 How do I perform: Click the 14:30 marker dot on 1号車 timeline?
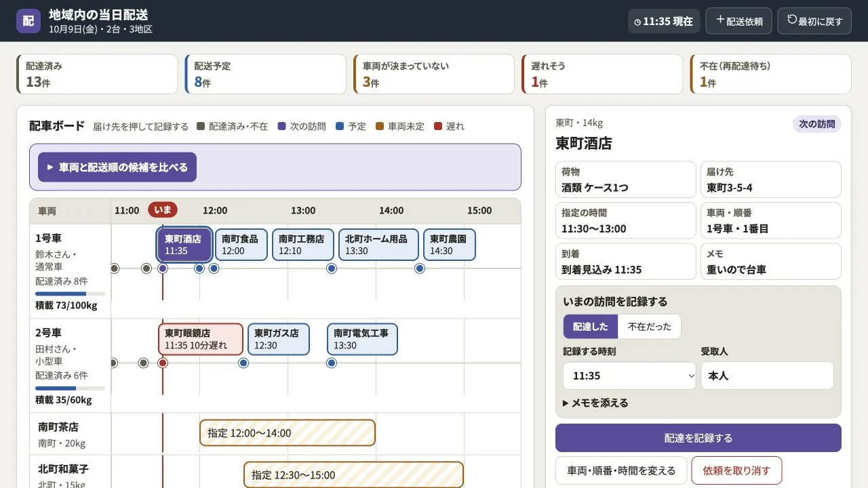[420, 268]
